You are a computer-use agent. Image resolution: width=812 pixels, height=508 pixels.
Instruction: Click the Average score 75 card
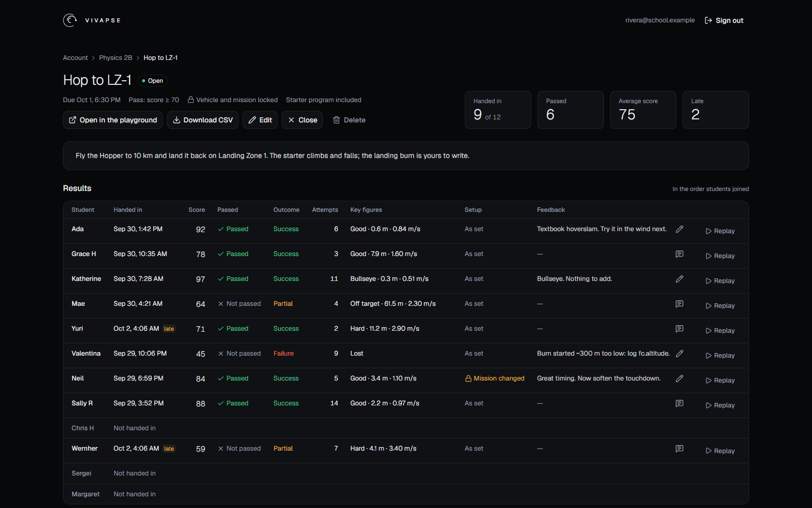click(x=643, y=110)
